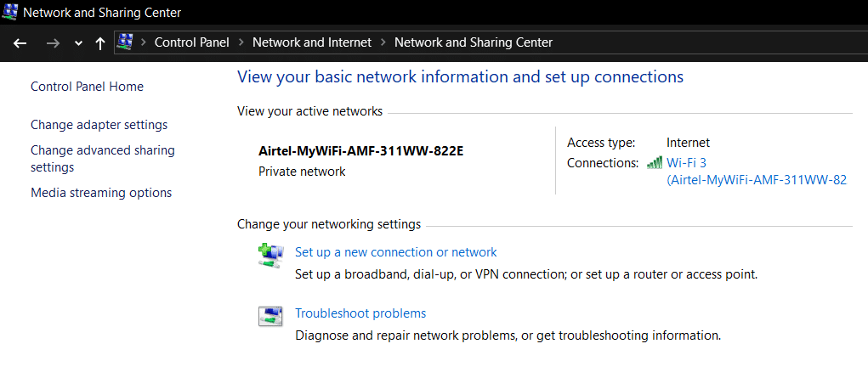Open the recent locations dropdown chevron
This screenshot has width=868, height=372.
78,43
